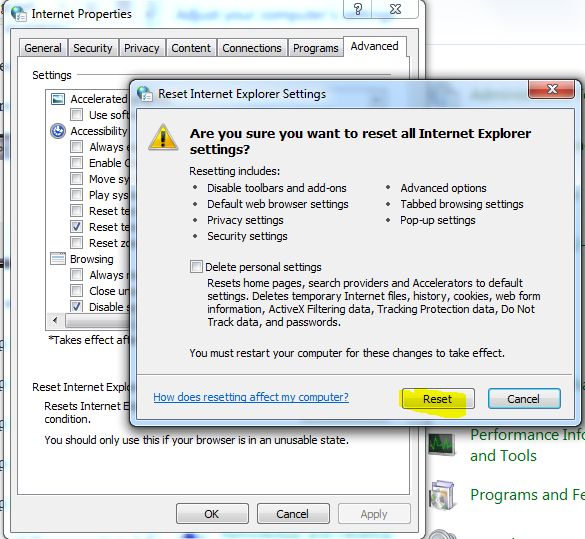Image resolution: width=585 pixels, height=539 pixels.
Task: Uncheck the 'Disable s...' checkbox
Action: click(x=76, y=307)
